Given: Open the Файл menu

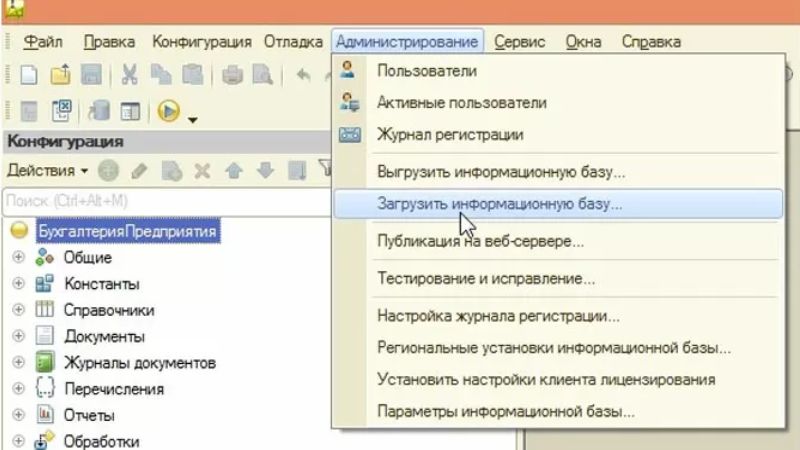Looking at the screenshot, I should [43, 42].
